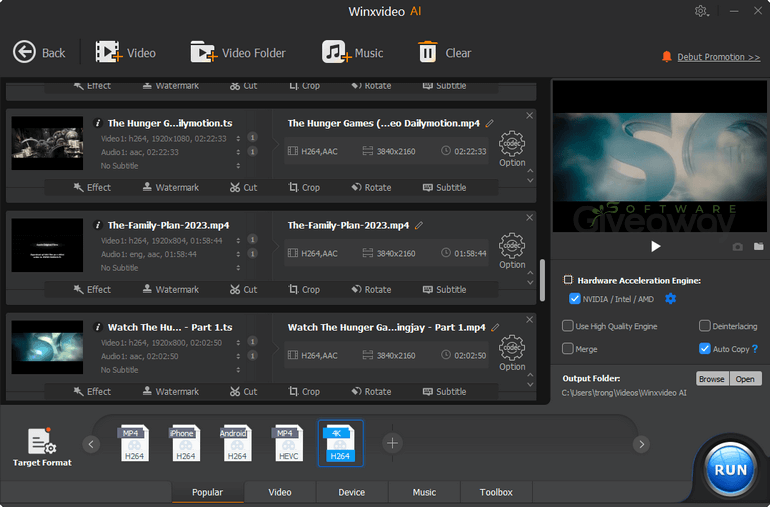Open Effect for Watch The Hunger Games Part 1
Image resolution: width=770 pixels, height=507 pixels.
pos(92,392)
